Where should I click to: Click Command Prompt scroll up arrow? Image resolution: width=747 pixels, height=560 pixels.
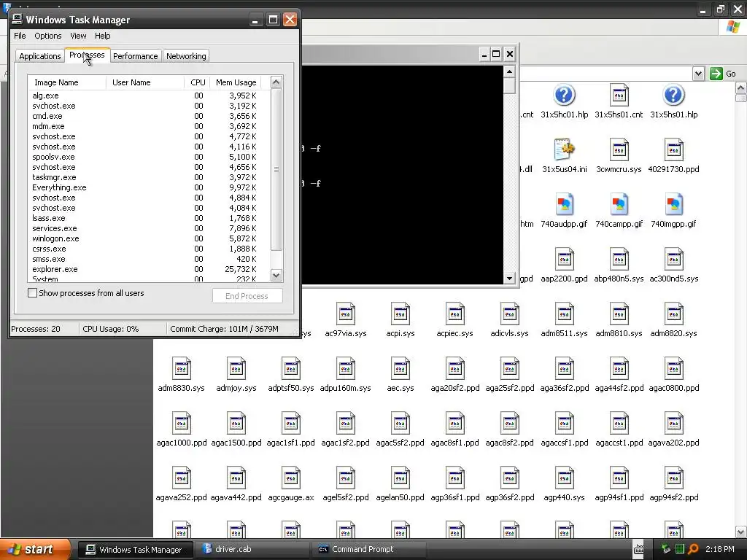509,72
